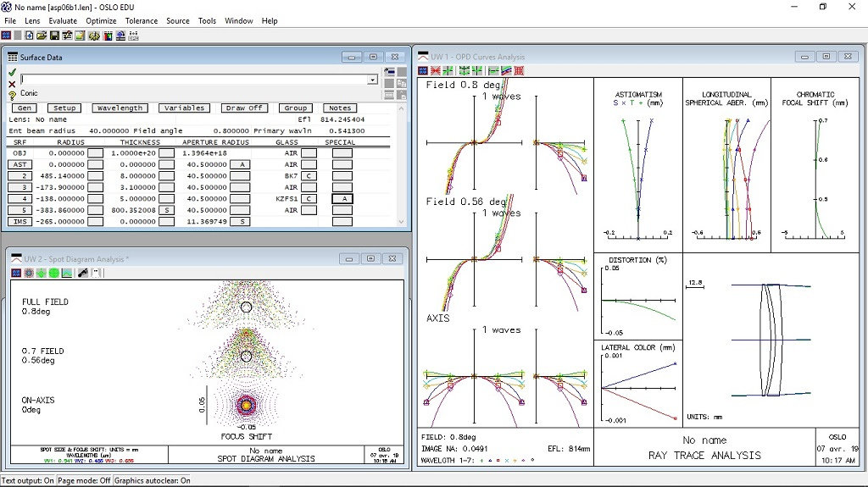The height and width of the screenshot is (487, 868).
Task: Click the green horizontal line plot icon in UW 1
Action: click(493, 71)
